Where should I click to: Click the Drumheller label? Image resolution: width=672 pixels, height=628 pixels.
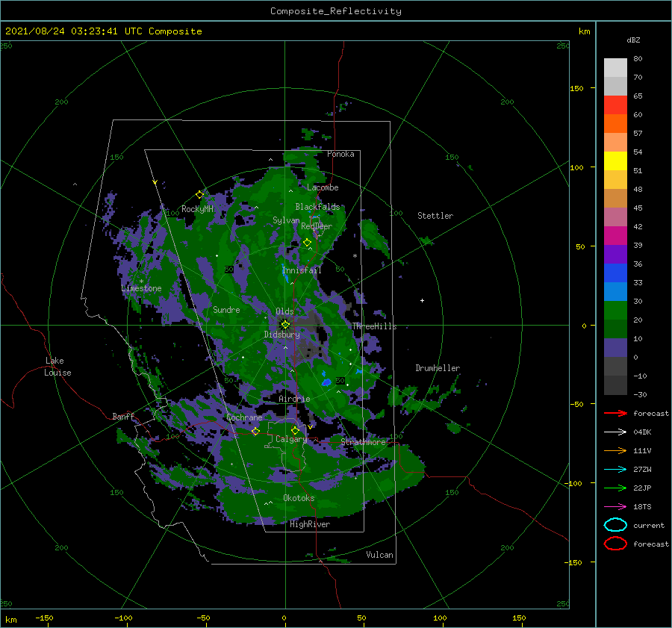438,368
